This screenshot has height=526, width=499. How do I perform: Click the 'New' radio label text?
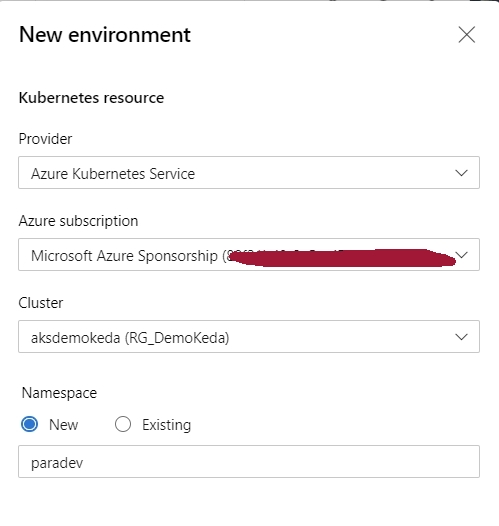point(64,425)
